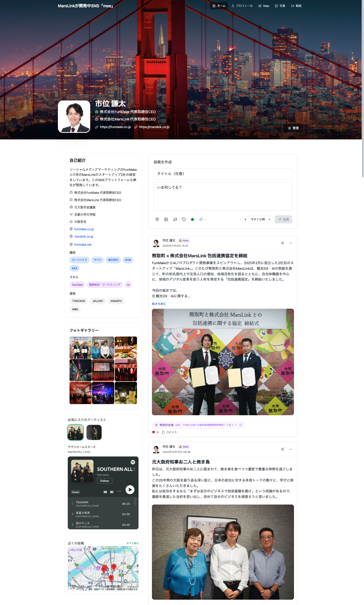Click the TOEIC835 qualification badge
This screenshot has height=605, width=364.
[79, 301]
